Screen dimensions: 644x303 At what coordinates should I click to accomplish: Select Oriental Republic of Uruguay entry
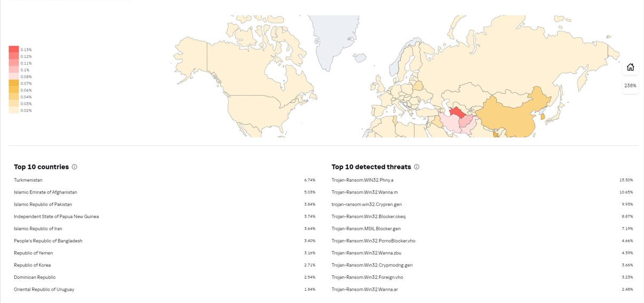point(44,290)
